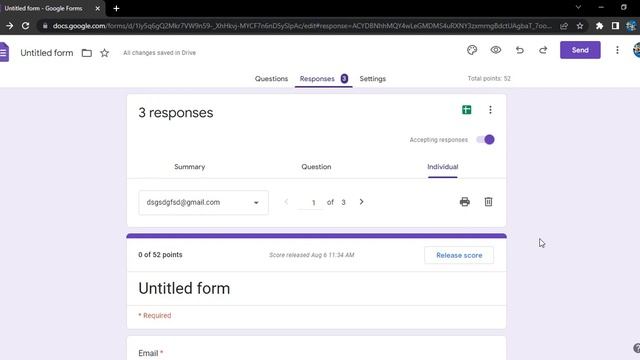Preview the form with eye icon
This screenshot has height=360, width=640.
pos(496,50)
